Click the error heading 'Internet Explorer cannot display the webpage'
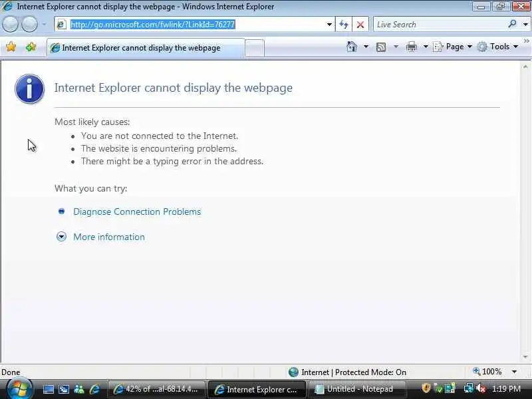 [174, 88]
